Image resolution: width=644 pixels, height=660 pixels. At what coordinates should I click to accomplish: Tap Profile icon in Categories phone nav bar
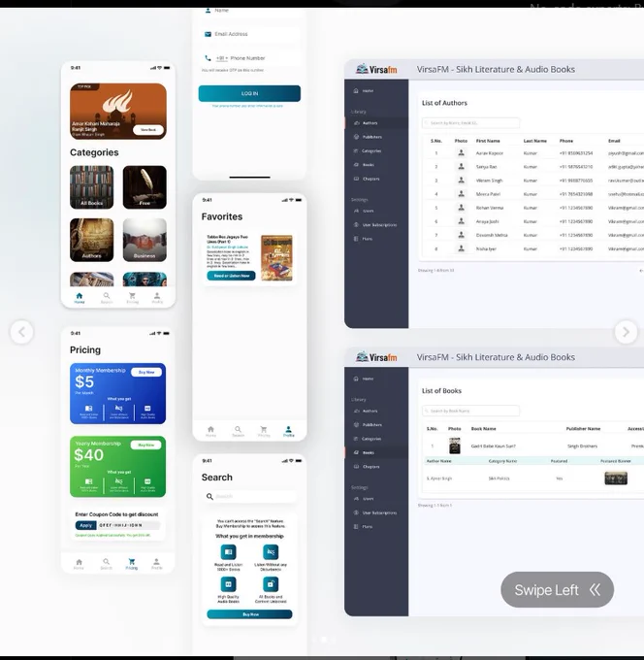157,298
